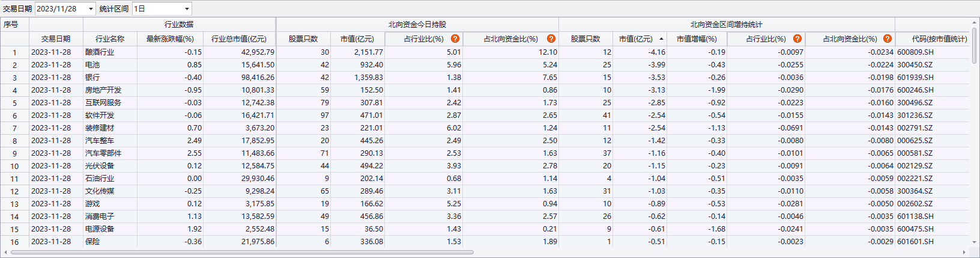Screen dimensions: 980x258
Task: Click the horizontal scrollbar's left arrow
Action: tap(6, 253)
